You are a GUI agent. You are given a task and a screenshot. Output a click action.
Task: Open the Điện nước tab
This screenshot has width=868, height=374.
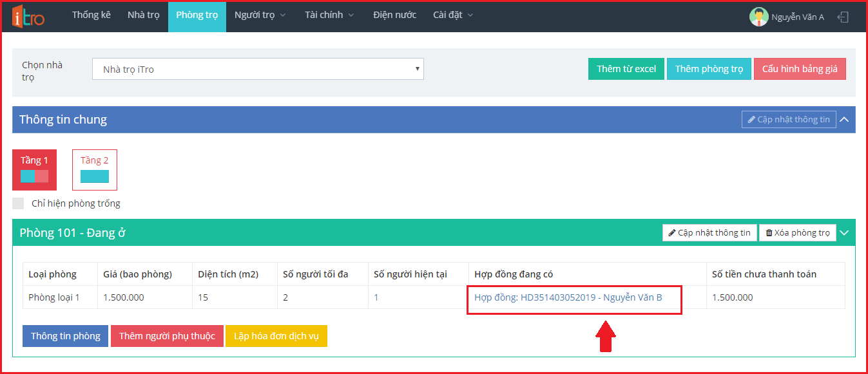pos(394,15)
